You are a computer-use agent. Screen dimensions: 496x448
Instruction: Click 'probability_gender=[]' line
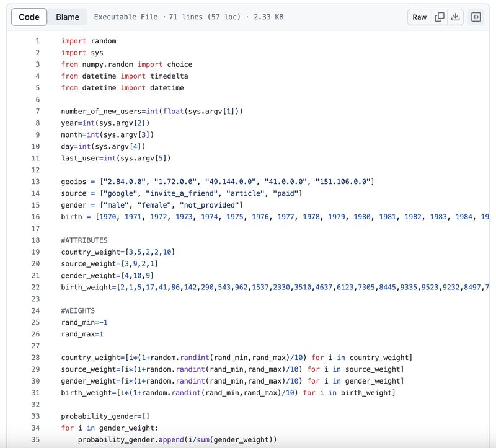coord(105,416)
